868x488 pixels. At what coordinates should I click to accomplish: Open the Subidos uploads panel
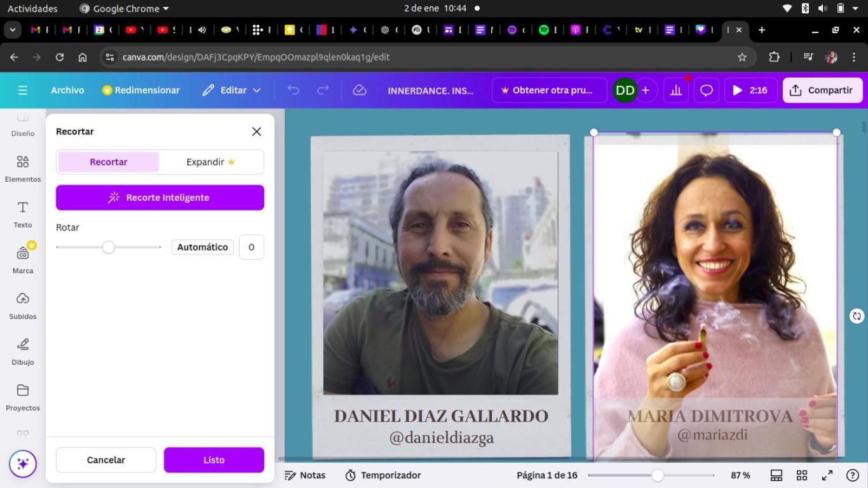coord(23,306)
